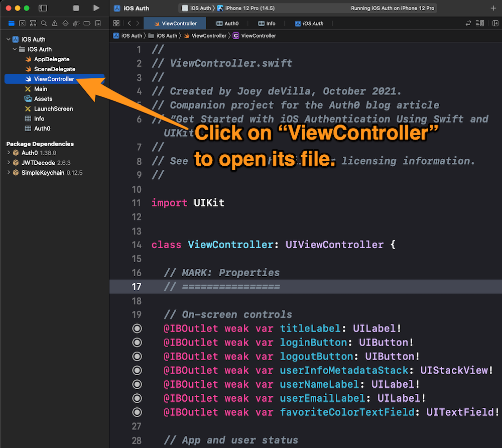Click the UIStackView type name

click(x=454, y=371)
